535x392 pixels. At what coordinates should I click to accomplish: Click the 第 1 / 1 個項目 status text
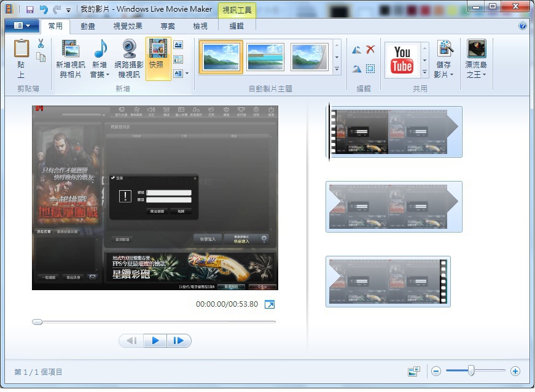pos(38,372)
